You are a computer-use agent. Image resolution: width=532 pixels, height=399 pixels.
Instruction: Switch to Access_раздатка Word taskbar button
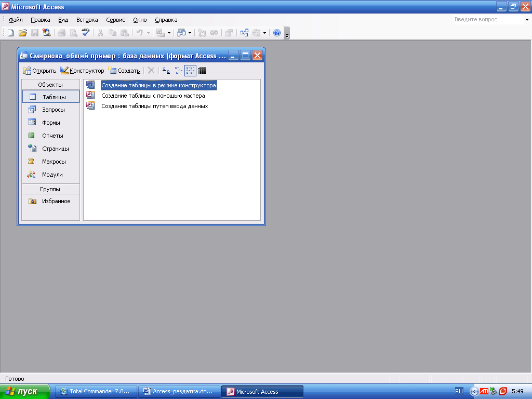[179, 392]
